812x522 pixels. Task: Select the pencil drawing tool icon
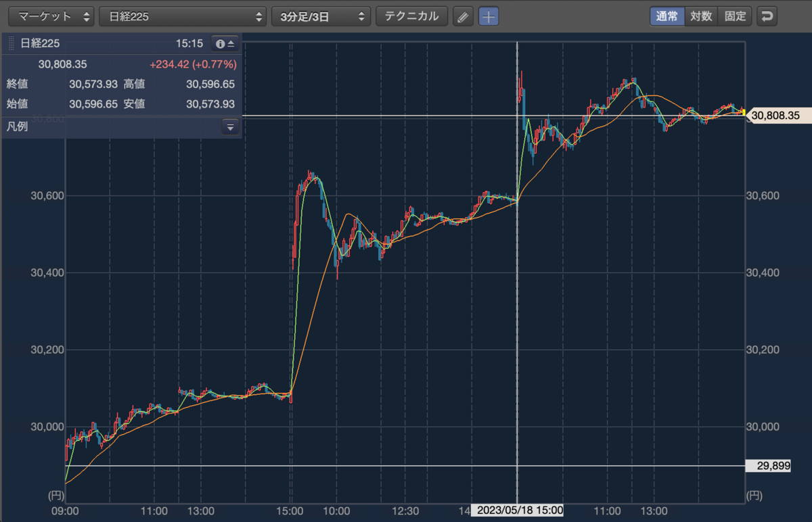(463, 16)
